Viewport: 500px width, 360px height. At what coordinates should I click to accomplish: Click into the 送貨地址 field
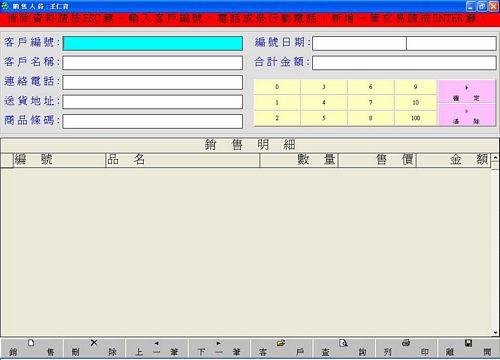point(153,102)
